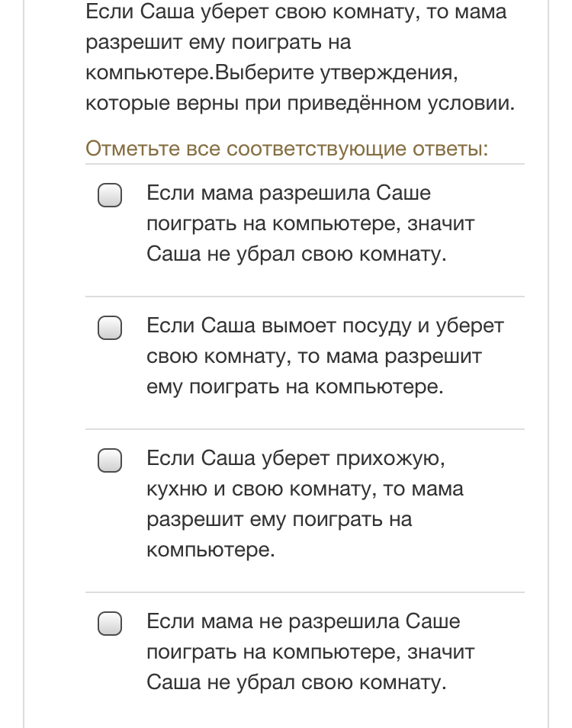Viewport: 572px width, 728px height.
Task: Select the checkbox for 'Если Саша уберет прихожую'
Action: click(110, 460)
